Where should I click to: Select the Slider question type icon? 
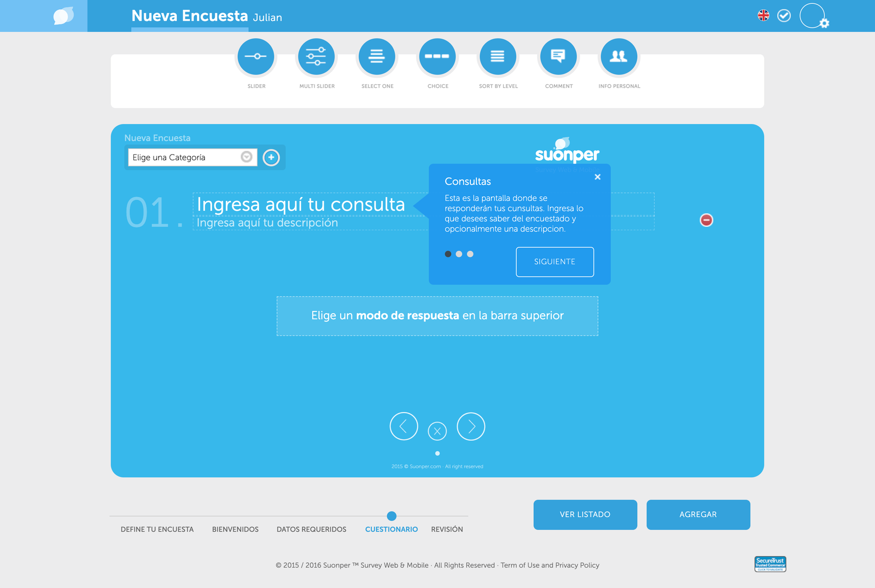pos(256,56)
